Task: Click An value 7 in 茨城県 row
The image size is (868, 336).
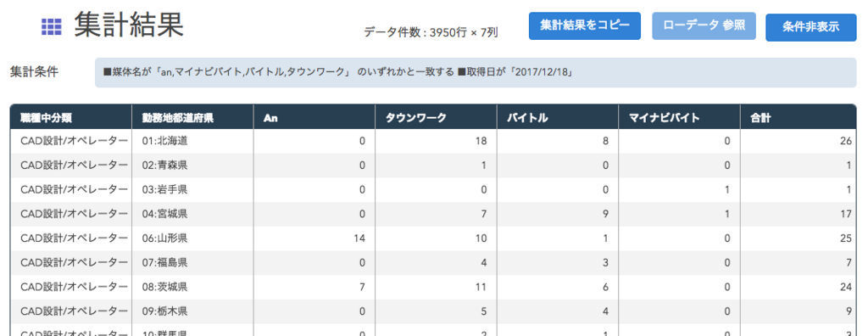Action: pos(363,287)
